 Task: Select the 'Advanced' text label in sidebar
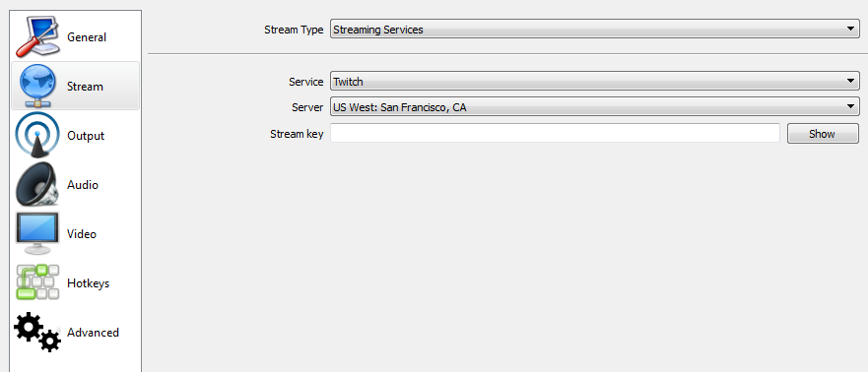(93, 333)
